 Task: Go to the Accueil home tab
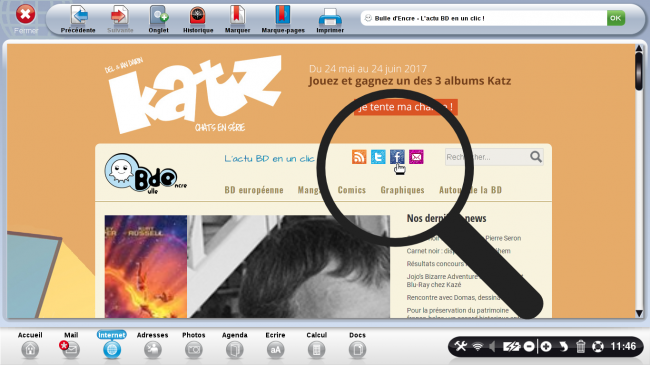pos(30,345)
